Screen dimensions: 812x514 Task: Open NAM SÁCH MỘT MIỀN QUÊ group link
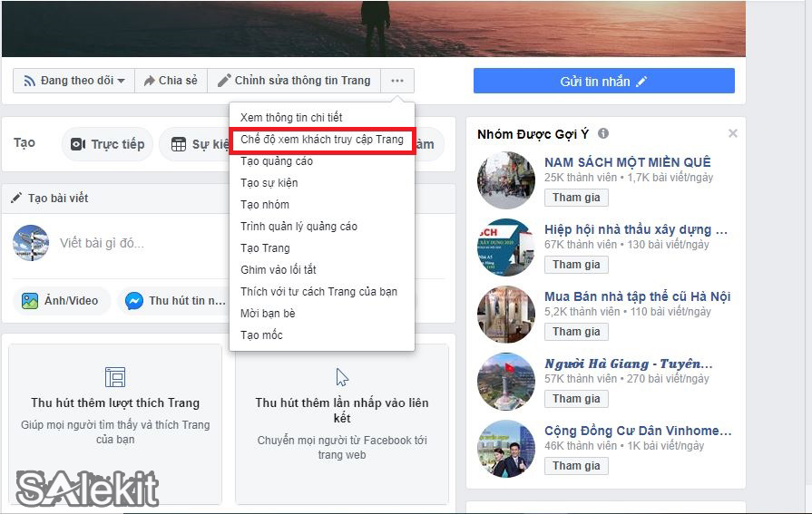click(627, 162)
